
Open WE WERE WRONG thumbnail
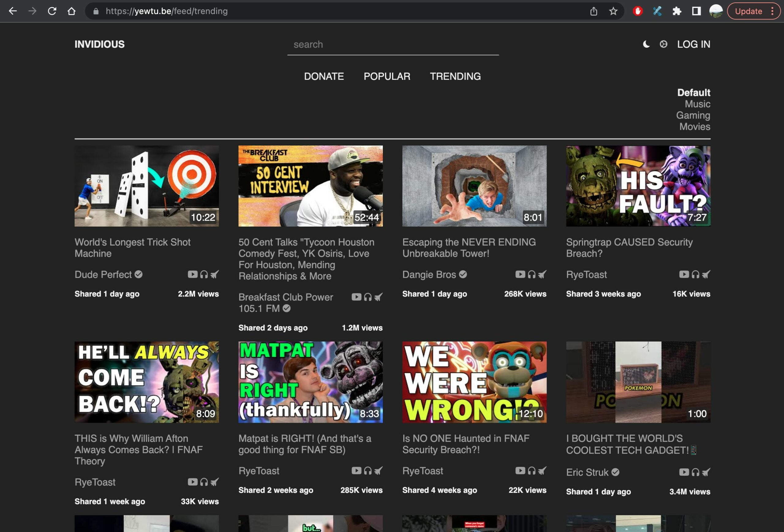pyautogui.click(x=474, y=382)
